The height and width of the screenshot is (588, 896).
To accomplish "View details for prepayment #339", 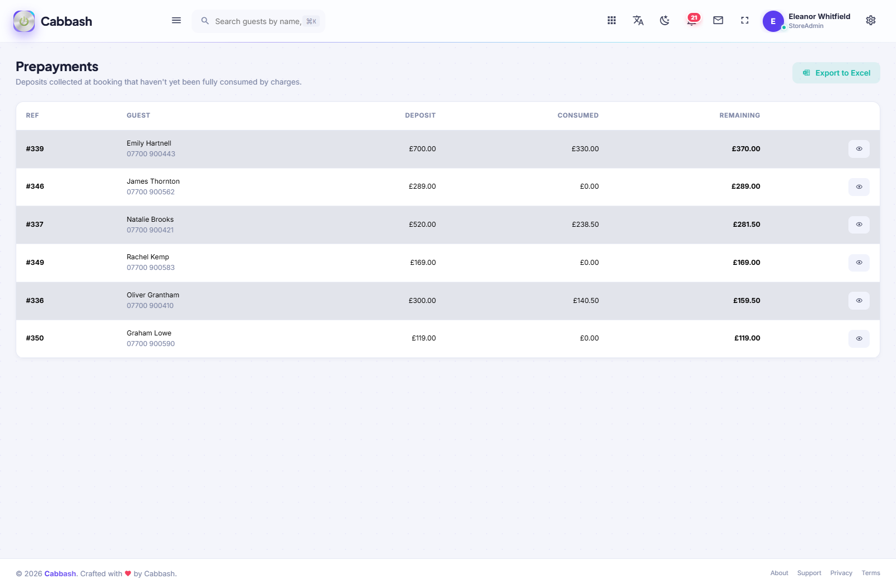I will 858,149.
